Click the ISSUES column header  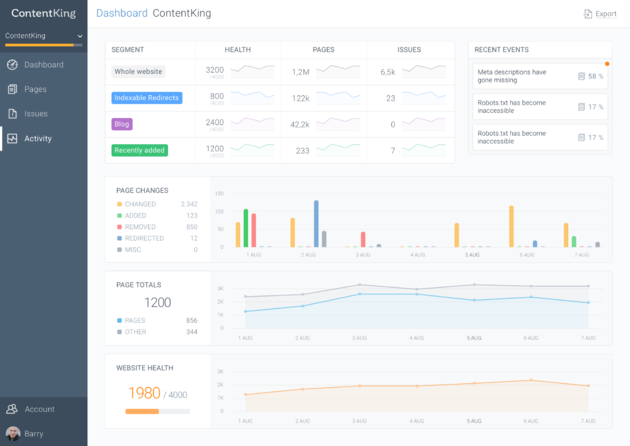409,50
